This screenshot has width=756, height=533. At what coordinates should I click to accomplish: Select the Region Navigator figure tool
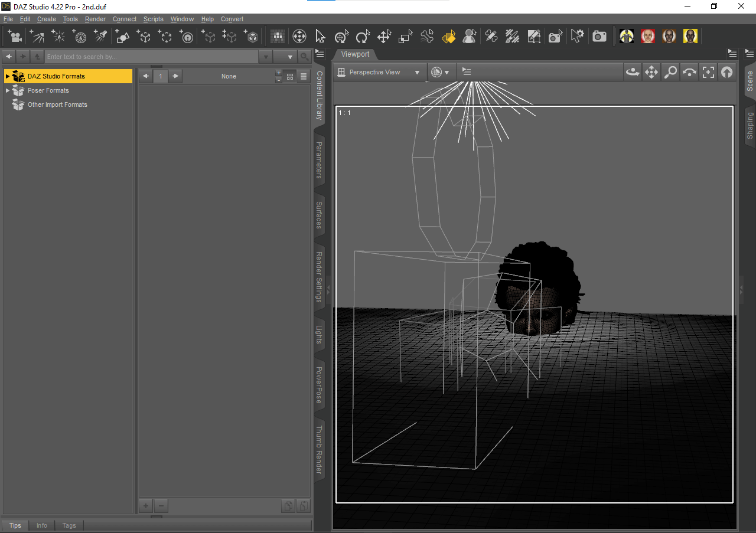tap(470, 37)
